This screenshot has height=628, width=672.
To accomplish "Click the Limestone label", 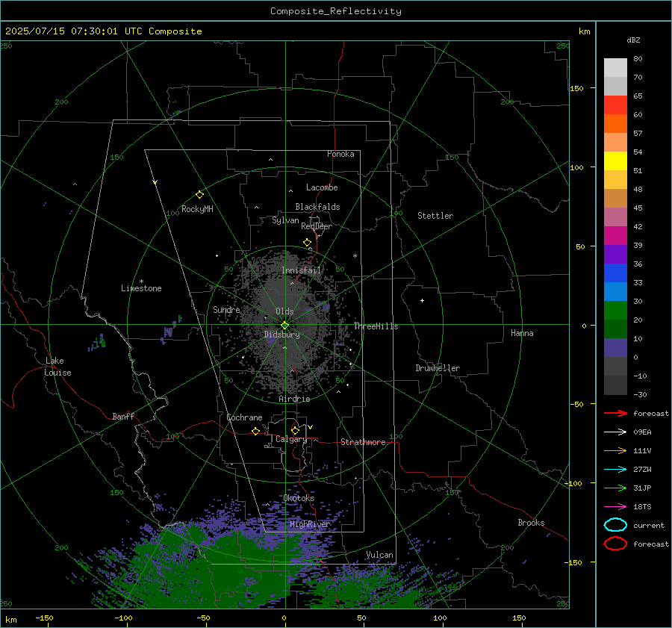I will [x=141, y=288].
